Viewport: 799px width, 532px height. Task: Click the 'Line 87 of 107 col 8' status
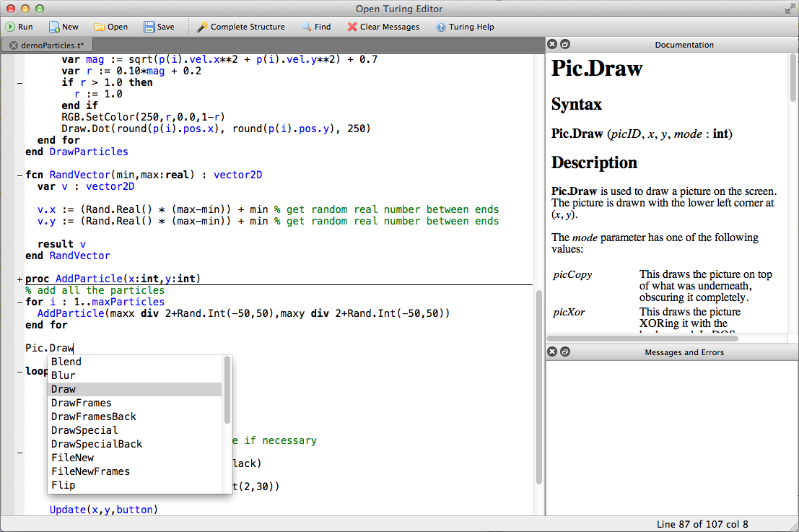click(702, 524)
